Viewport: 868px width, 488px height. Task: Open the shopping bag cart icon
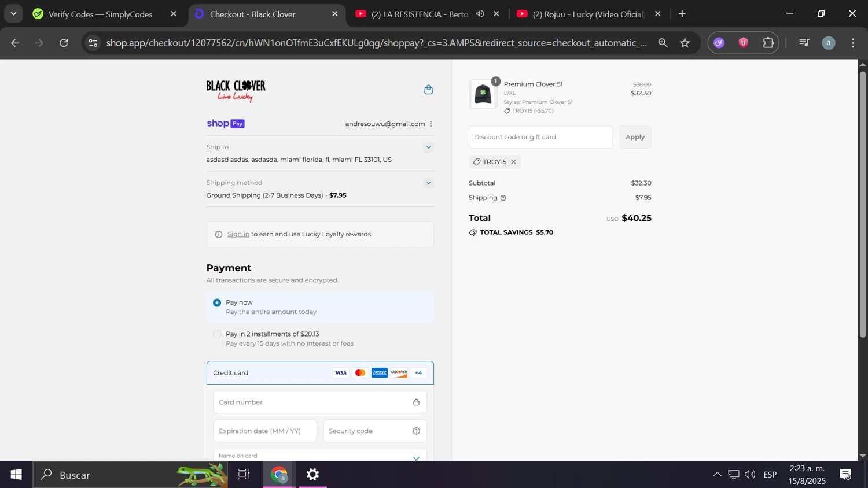point(428,90)
